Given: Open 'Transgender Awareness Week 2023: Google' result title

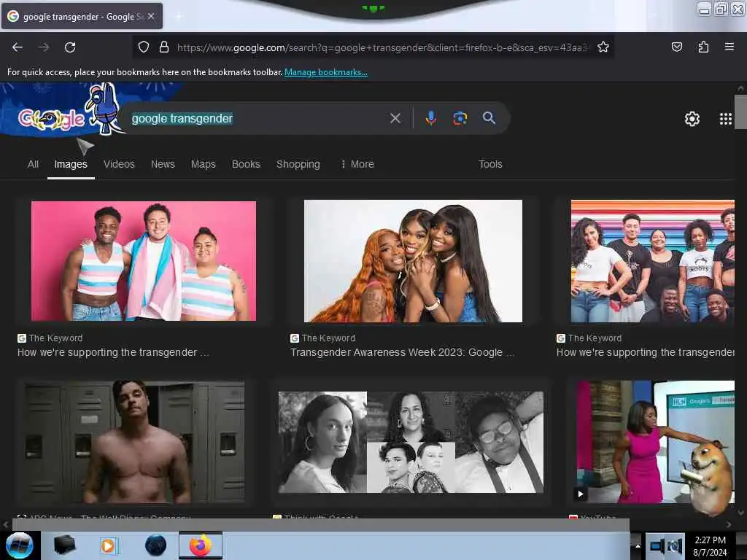Looking at the screenshot, I should (x=402, y=352).
